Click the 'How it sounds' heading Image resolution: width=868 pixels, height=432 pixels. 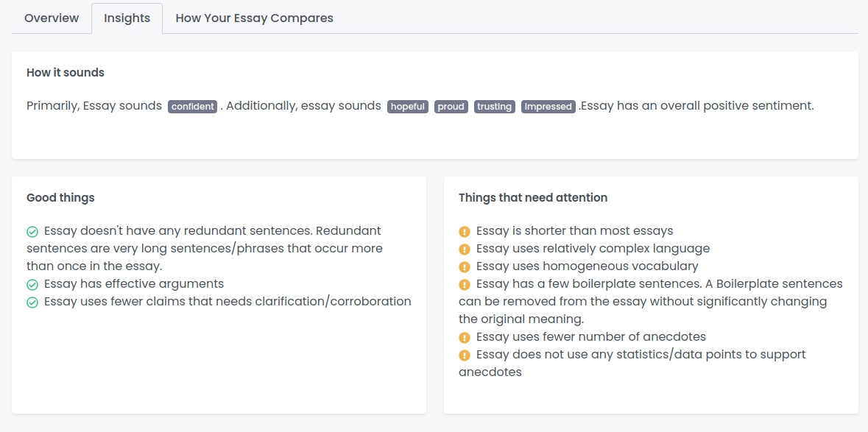pos(66,72)
